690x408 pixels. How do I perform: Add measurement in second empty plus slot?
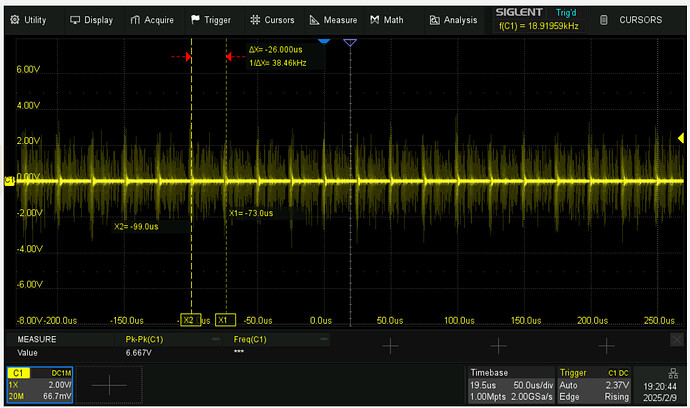click(x=498, y=346)
